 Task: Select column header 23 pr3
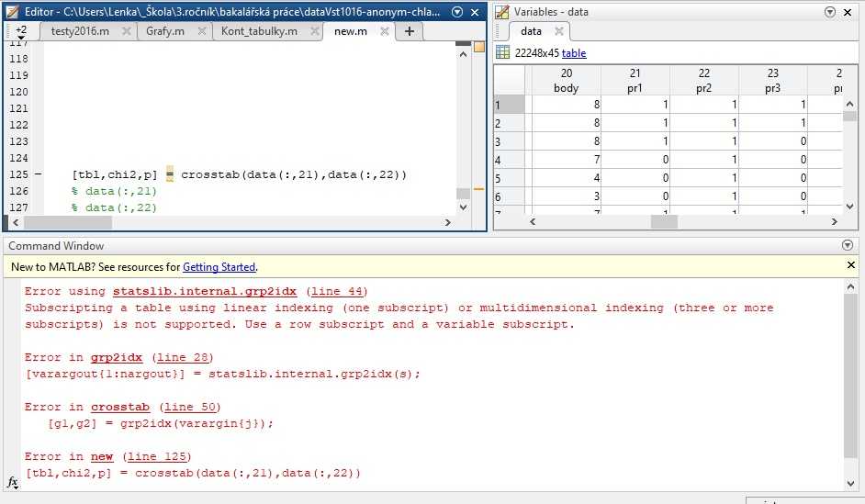pos(773,81)
